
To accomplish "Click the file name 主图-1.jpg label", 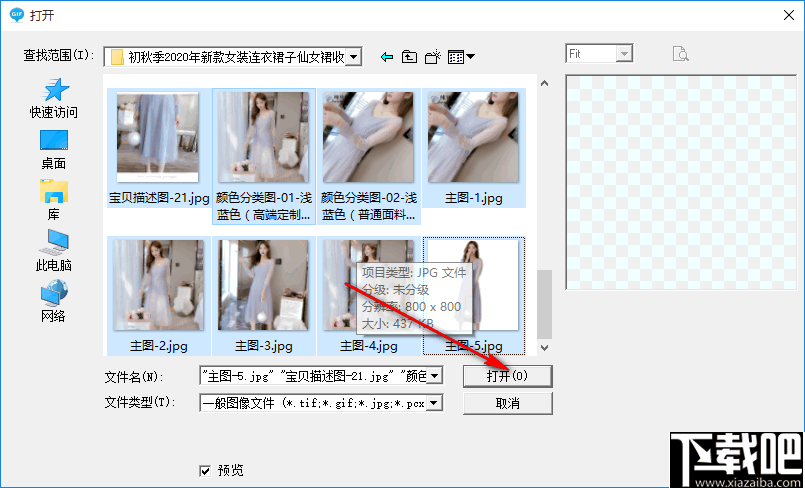I will point(473,198).
